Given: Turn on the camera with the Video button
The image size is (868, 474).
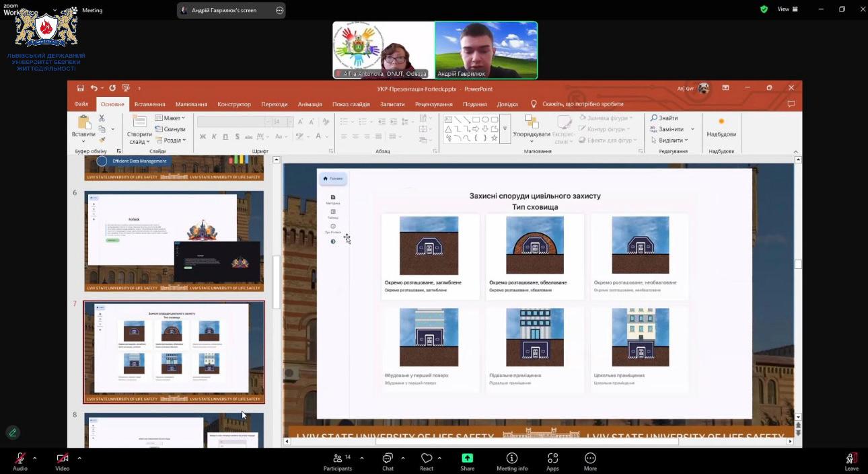Looking at the screenshot, I should (x=62, y=459).
